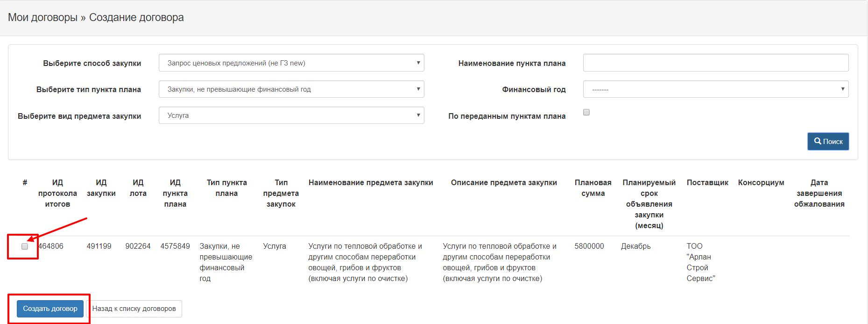Click the ИД лота value 902264
This screenshot has width=868, height=324.
138,246
